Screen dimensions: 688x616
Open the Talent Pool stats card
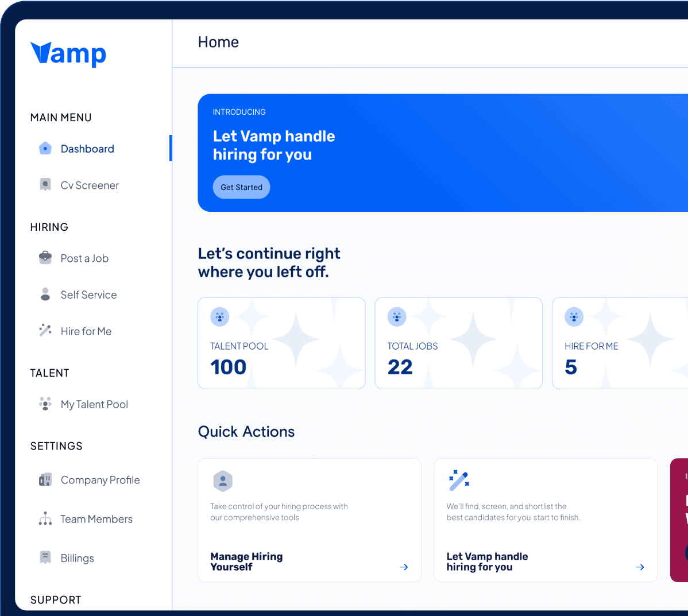(281, 343)
